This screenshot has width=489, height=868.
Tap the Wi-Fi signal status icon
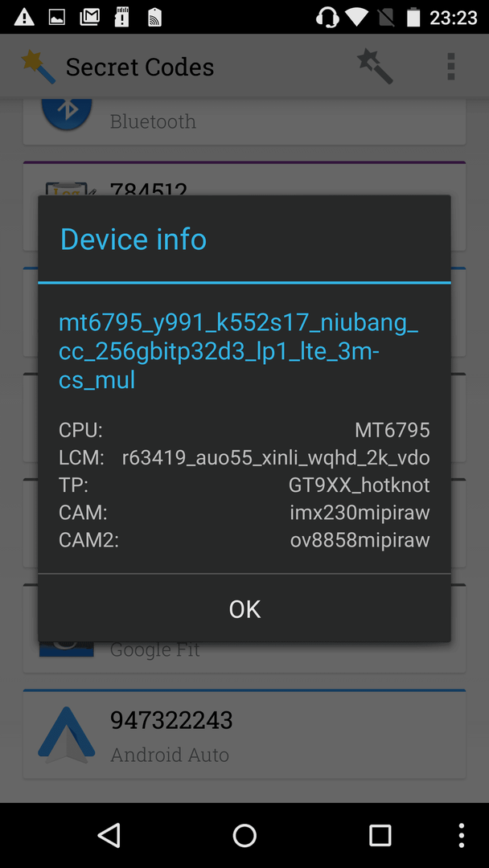pyautogui.click(x=356, y=17)
